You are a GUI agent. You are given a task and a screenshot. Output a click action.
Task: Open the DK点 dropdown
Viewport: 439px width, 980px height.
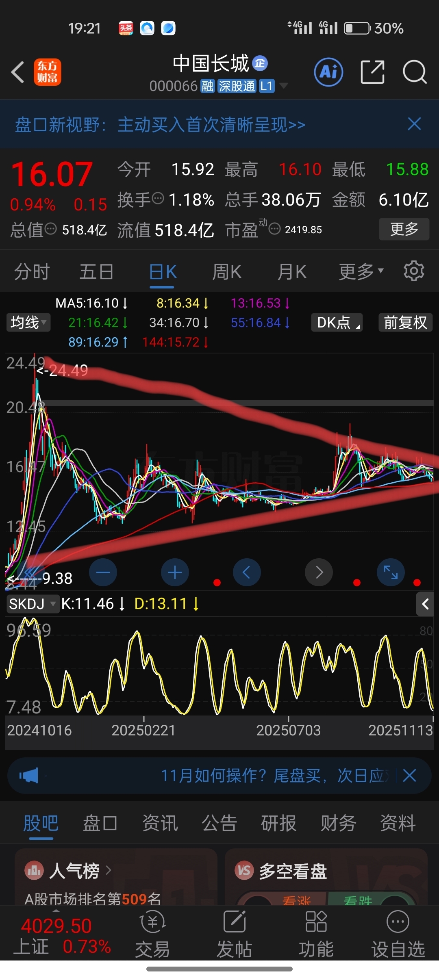[x=337, y=323]
